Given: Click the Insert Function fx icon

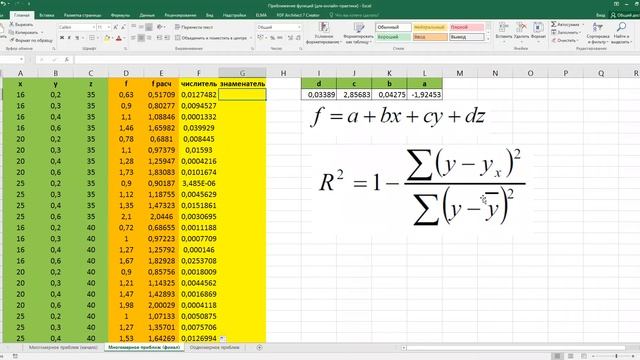Looking at the screenshot, I should point(67,60).
